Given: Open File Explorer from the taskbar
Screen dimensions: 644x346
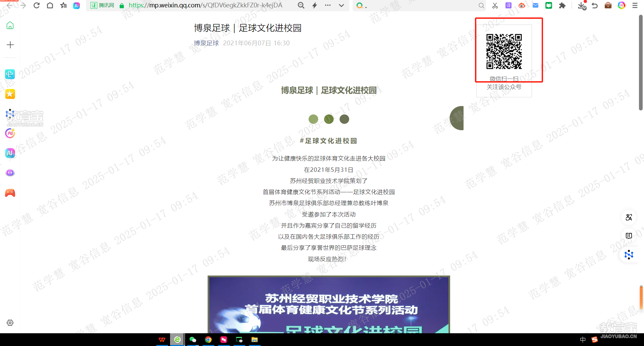Looking at the screenshot, I should click(x=255, y=340).
